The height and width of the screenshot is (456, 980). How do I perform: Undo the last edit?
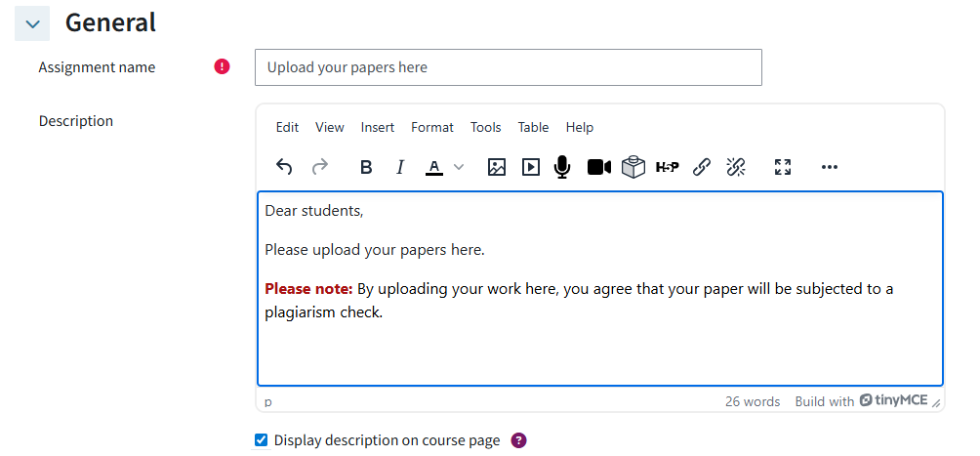point(284,167)
